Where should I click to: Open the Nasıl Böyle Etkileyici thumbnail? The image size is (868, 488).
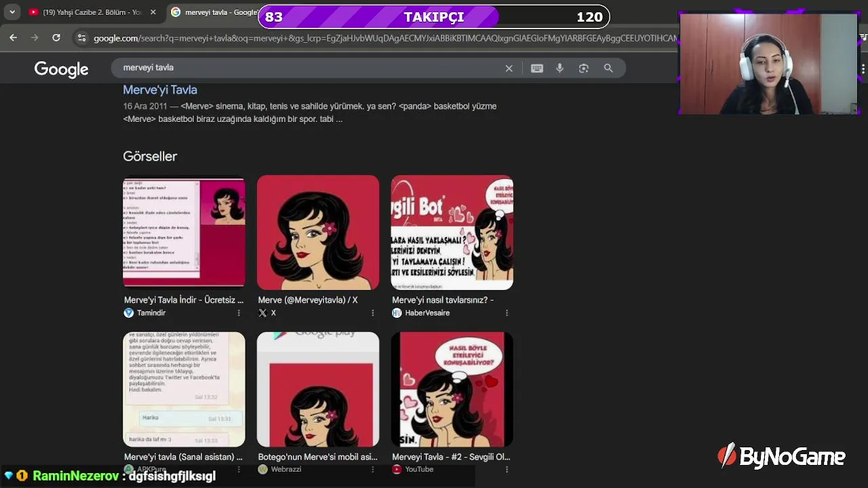[452, 389]
